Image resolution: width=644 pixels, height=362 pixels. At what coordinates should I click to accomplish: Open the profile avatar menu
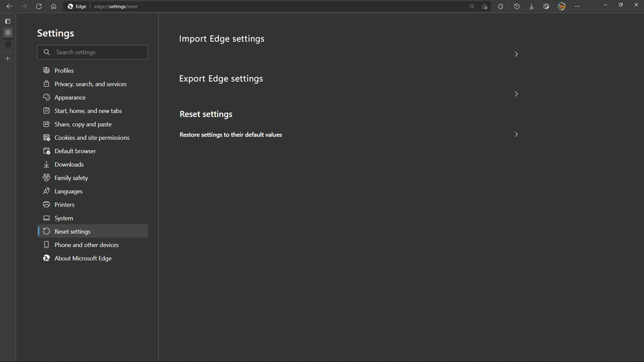561,6
